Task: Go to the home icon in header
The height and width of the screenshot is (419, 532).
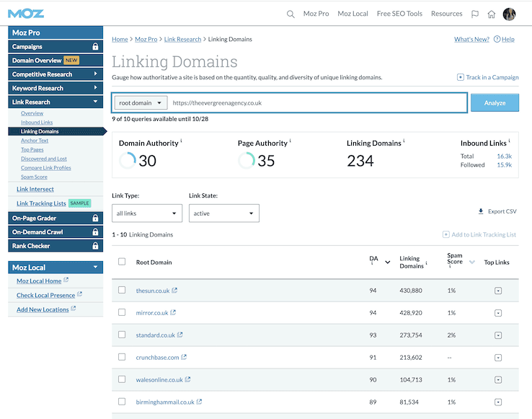Action: pyautogui.click(x=492, y=14)
